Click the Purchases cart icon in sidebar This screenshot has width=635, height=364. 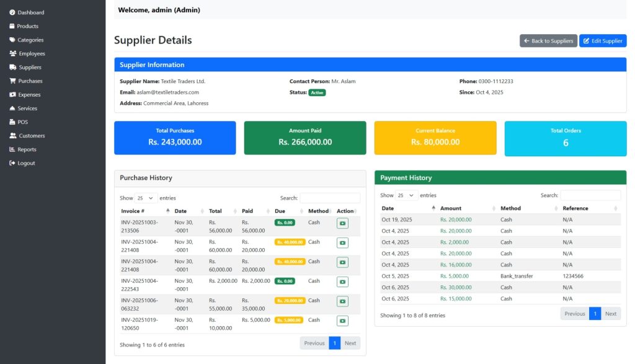pos(12,81)
